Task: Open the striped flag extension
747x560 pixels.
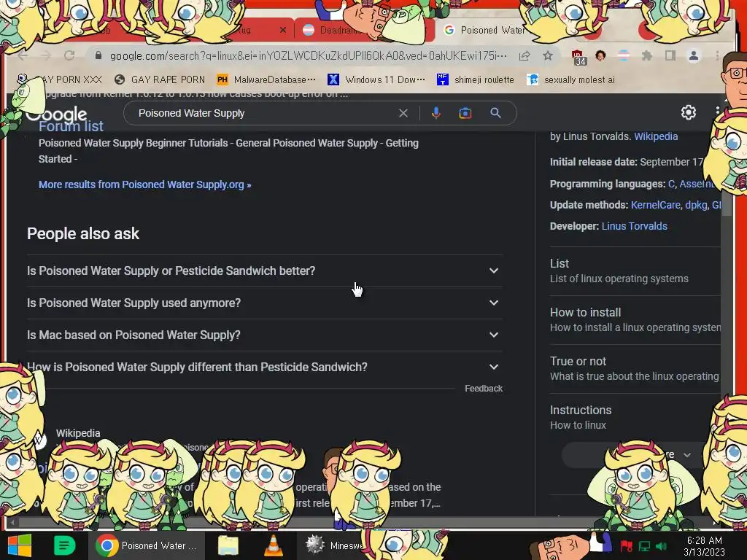Action: click(623, 55)
